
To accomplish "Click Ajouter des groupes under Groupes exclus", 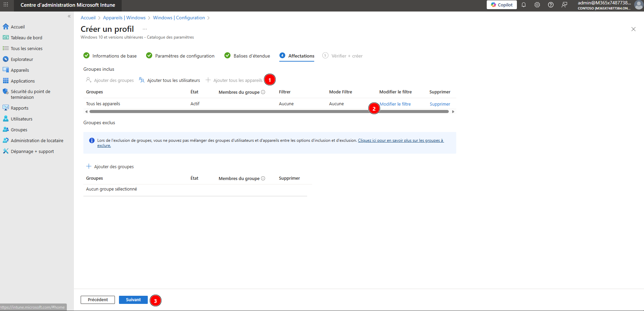I will 110,166.
